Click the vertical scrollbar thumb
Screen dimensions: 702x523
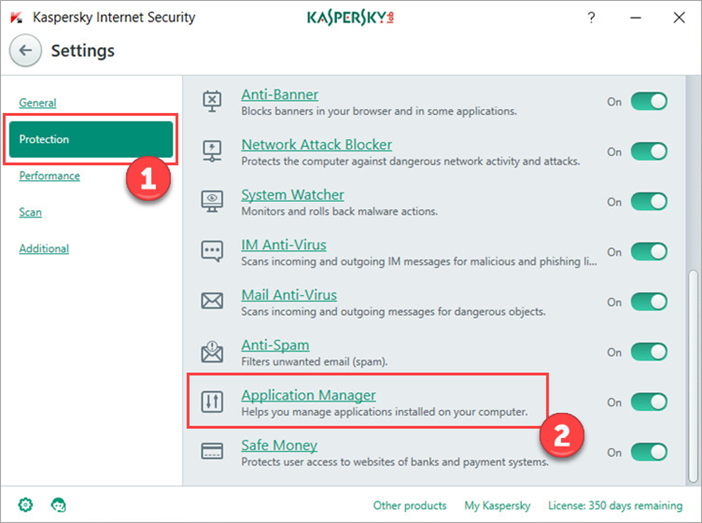pyautogui.click(x=693, y=375)
